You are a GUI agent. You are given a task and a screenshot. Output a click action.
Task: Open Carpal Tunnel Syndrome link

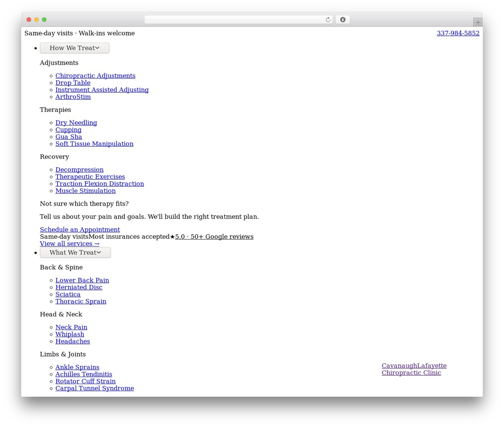pos(94,389)
